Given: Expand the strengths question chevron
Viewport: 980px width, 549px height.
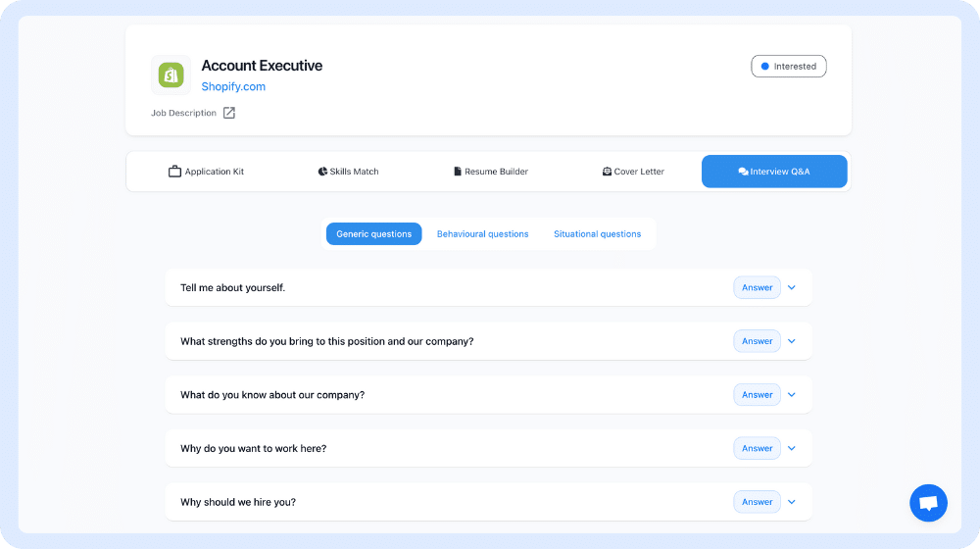Looking at the screenshot, I should (x=792, y=341).
